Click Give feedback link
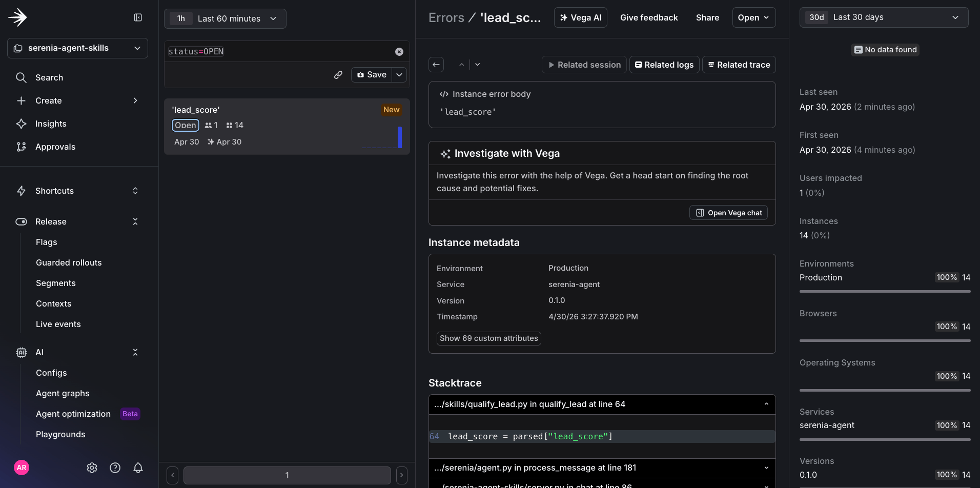 point(649,17)
